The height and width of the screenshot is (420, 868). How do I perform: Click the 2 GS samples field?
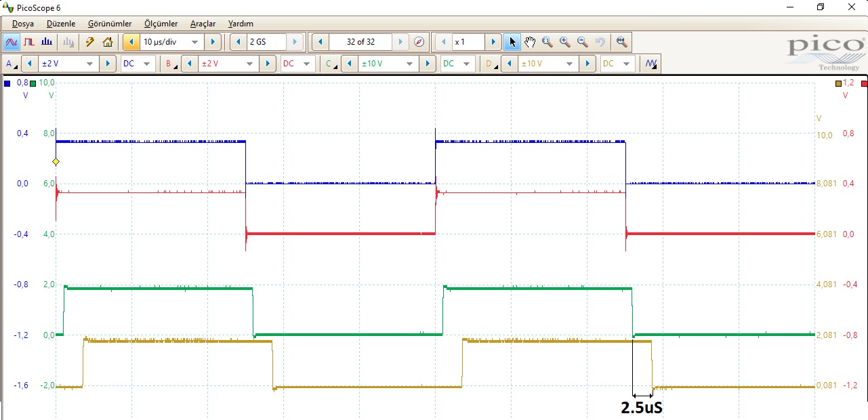coord(266,42)
